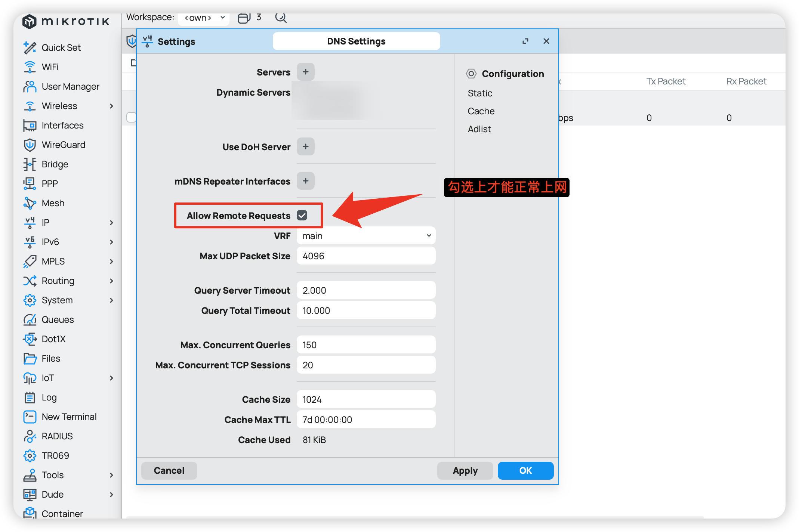Open the Dot1X icon
The image size is (799, 532).
pos(30,339)
